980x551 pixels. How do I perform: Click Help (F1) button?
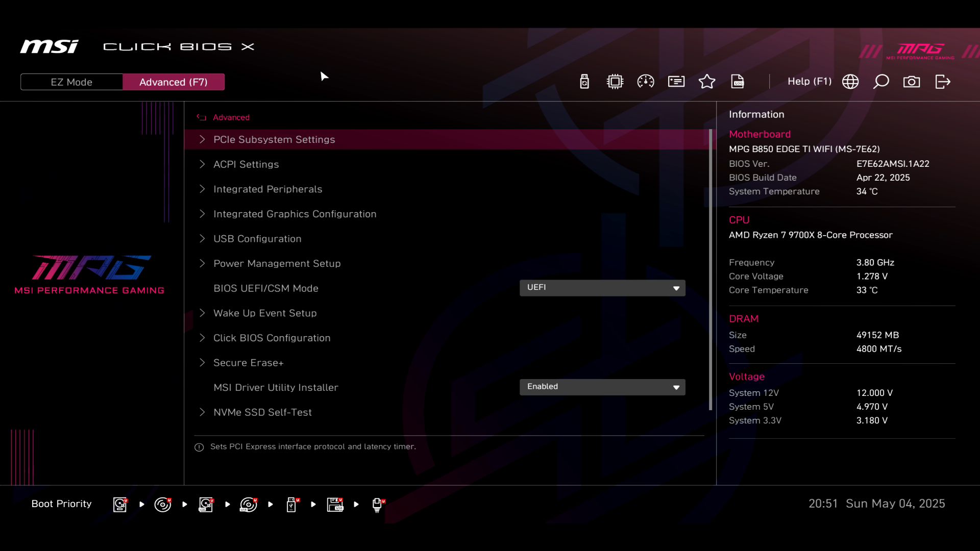[809, 82]
